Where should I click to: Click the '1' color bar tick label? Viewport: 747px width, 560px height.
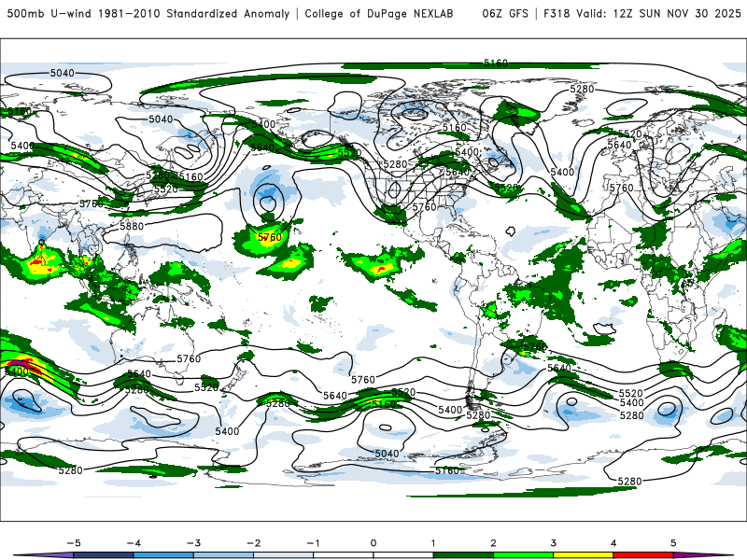coord(433,543)
